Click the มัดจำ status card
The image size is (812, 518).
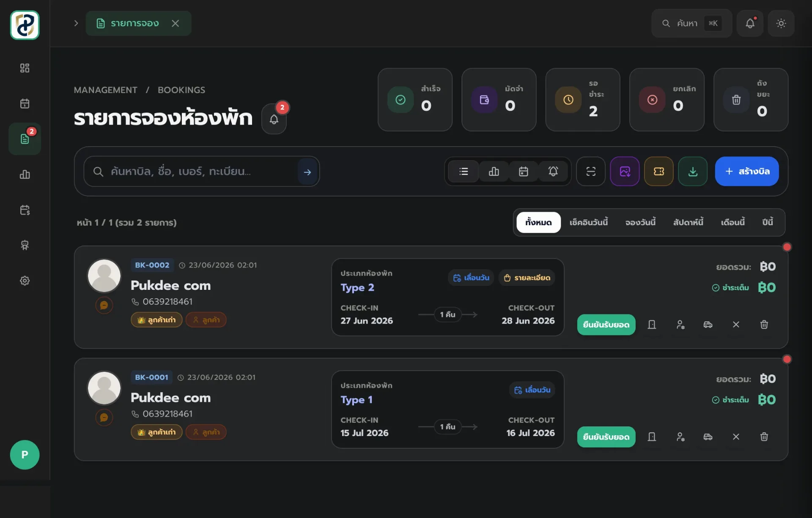coord(499,100)
